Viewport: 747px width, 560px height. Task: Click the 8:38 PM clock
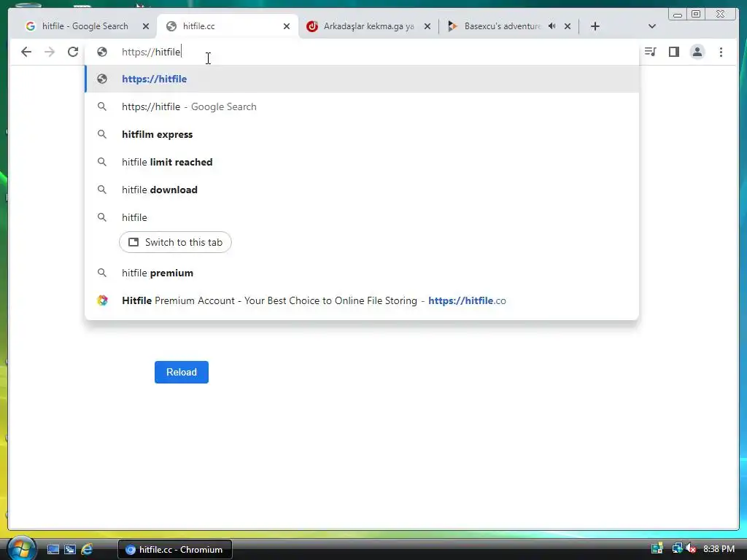tap(719, 549)
